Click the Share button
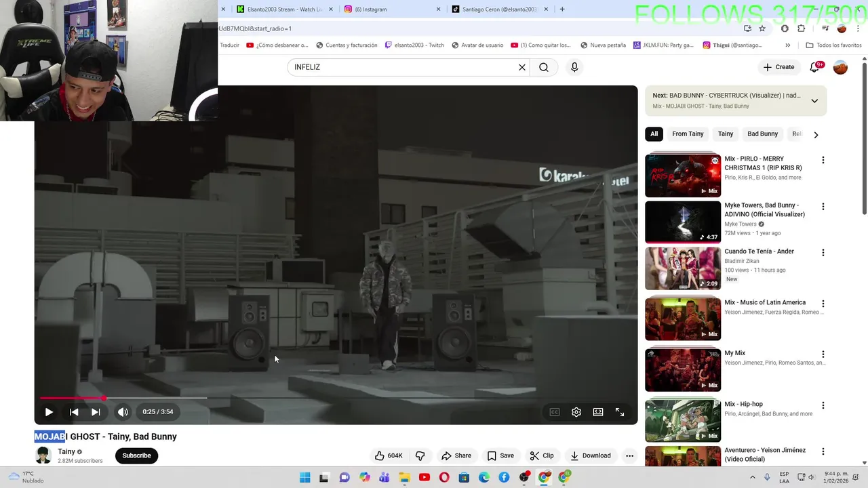 click(456, 455)
